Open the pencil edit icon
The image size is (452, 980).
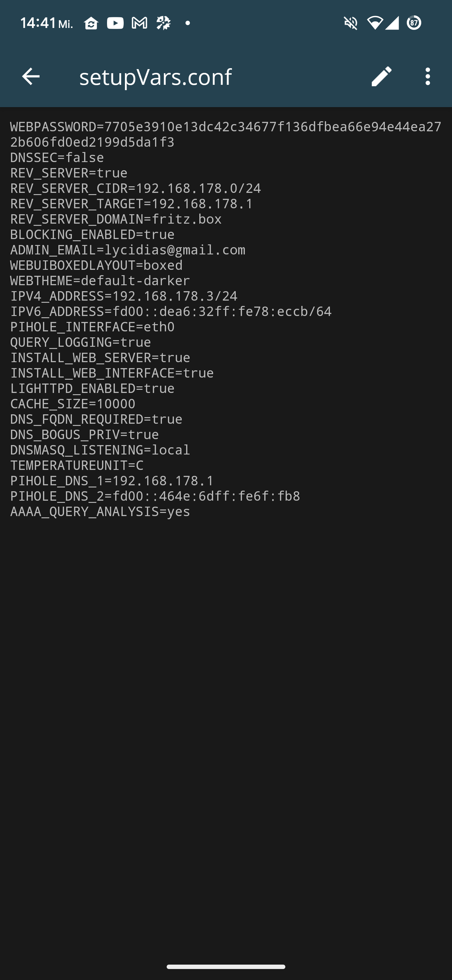coord(381,76)
